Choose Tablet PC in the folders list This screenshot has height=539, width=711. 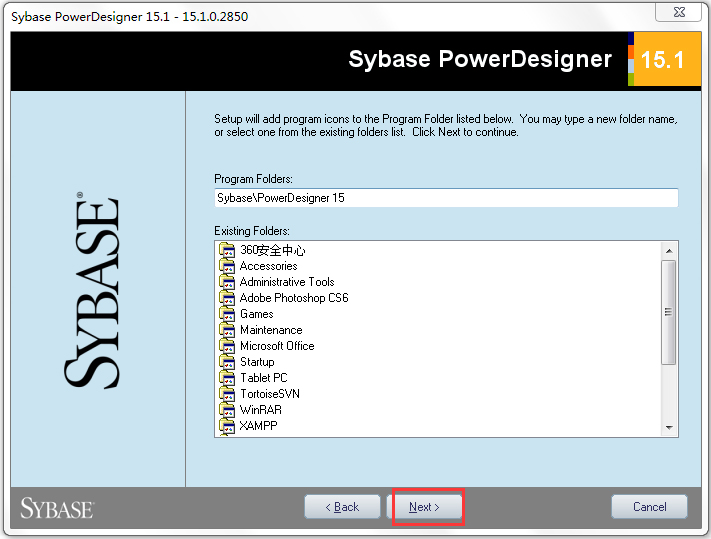(263, 378)
